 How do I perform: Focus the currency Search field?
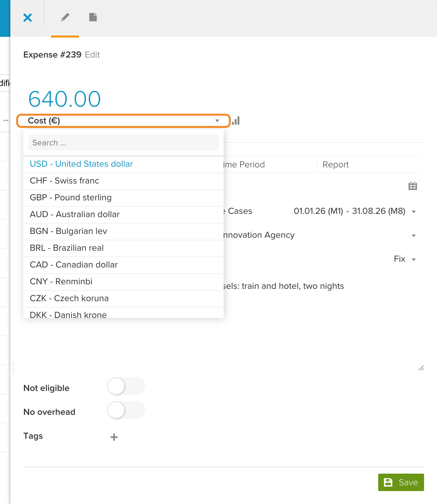pyautogui.click(x=123, y=143)
